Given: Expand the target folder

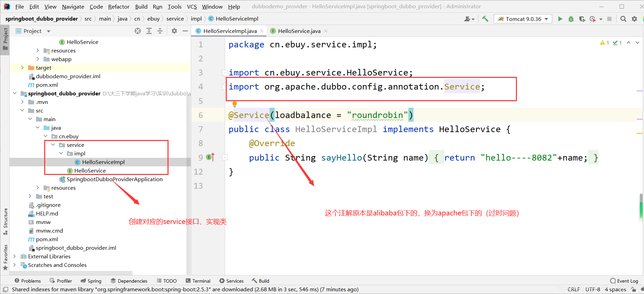Looking at the screenshot, I should click(x=22, y=68).
